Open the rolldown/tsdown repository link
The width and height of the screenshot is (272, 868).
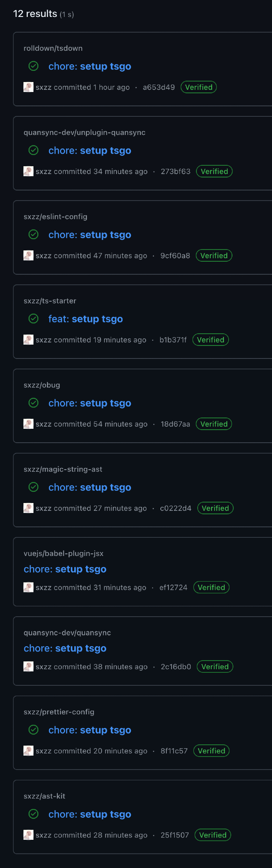[x=53, y=48]
